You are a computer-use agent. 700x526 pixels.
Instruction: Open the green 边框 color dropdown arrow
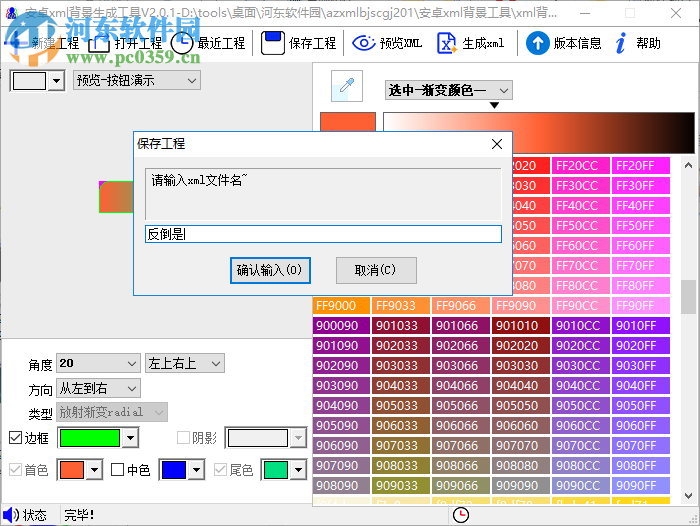130,438
